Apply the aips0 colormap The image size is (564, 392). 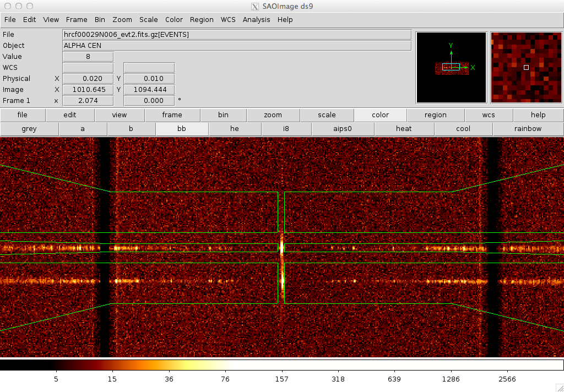(342, 129)
